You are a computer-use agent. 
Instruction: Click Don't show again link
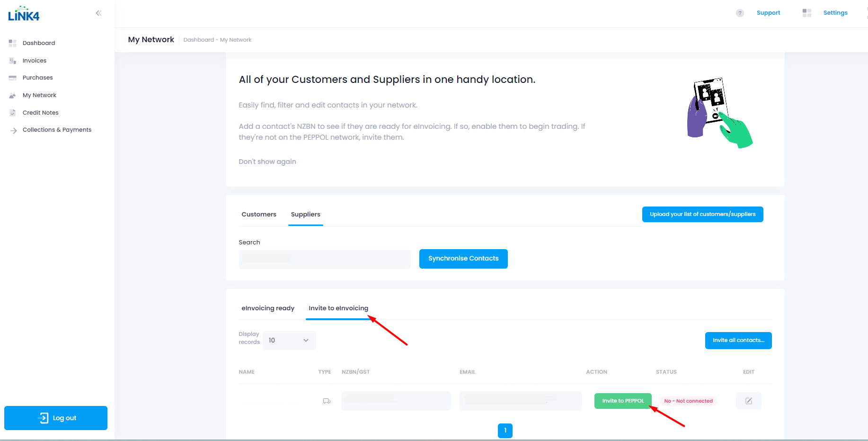(x=267, y=162)
